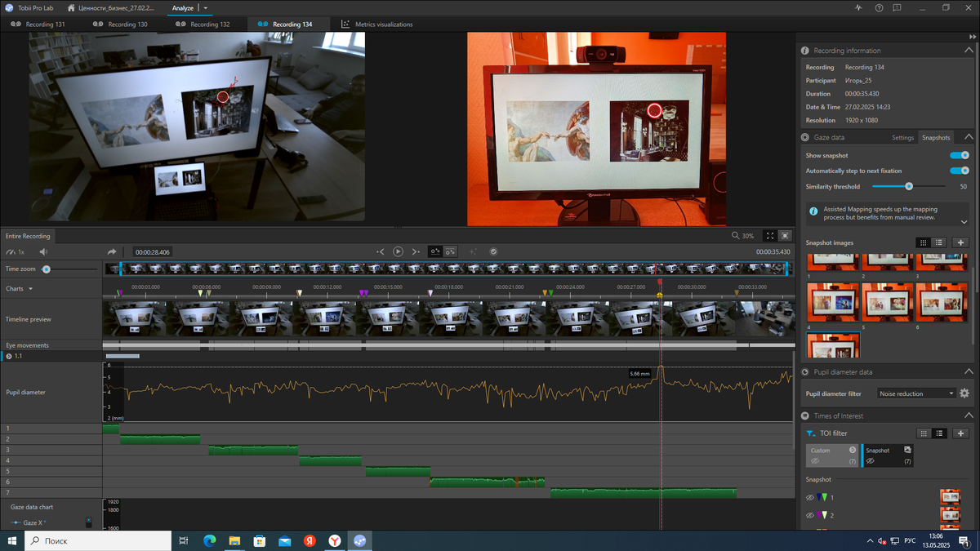The image size is (980, 551).
Task: Toggle Automatically step to next fixation
Action: [x=960, y=171]
